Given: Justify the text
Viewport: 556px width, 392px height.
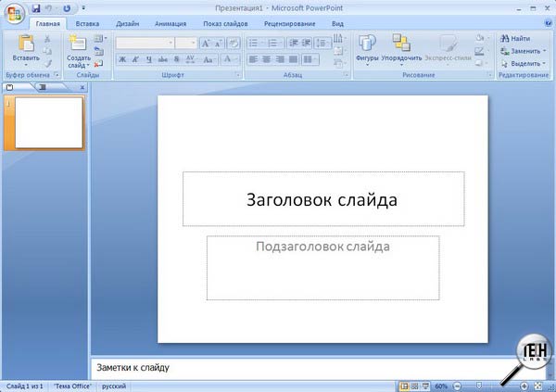Looking at the screenshot, I should (x=293, y=59).
